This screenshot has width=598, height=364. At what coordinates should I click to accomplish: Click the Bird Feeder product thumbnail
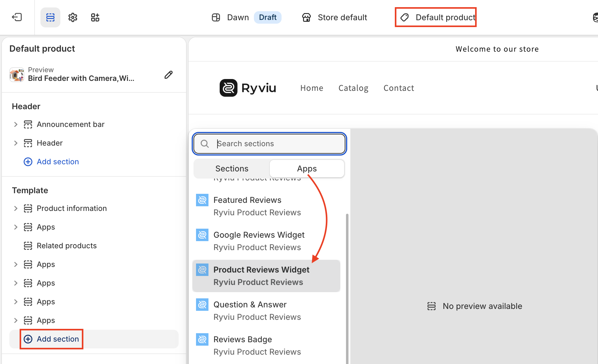click(x=17, y=75)
